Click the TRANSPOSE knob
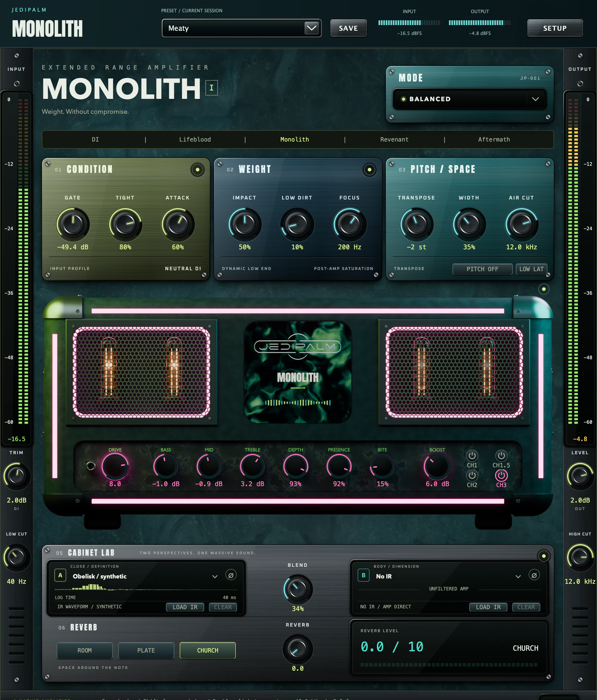597x700 pixels. click(x=416, y=224)
